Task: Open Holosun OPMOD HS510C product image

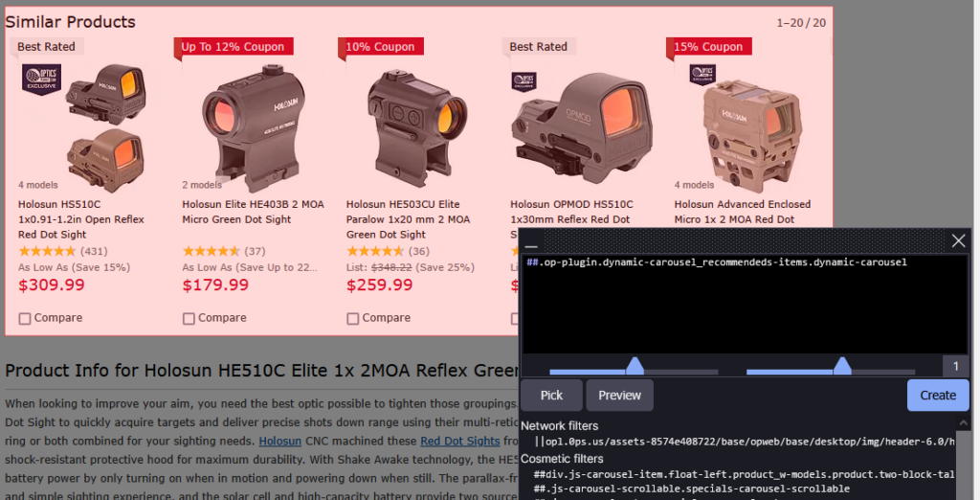Action: pyautogui.click(x=582, y=127)
